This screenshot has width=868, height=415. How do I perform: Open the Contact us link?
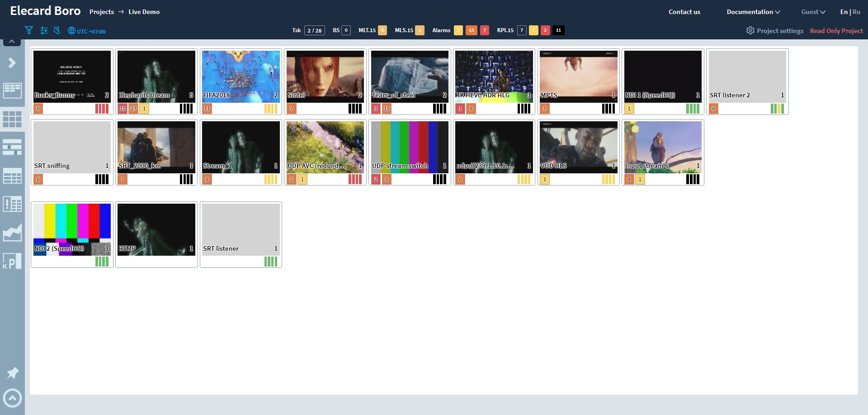[684, 12]
